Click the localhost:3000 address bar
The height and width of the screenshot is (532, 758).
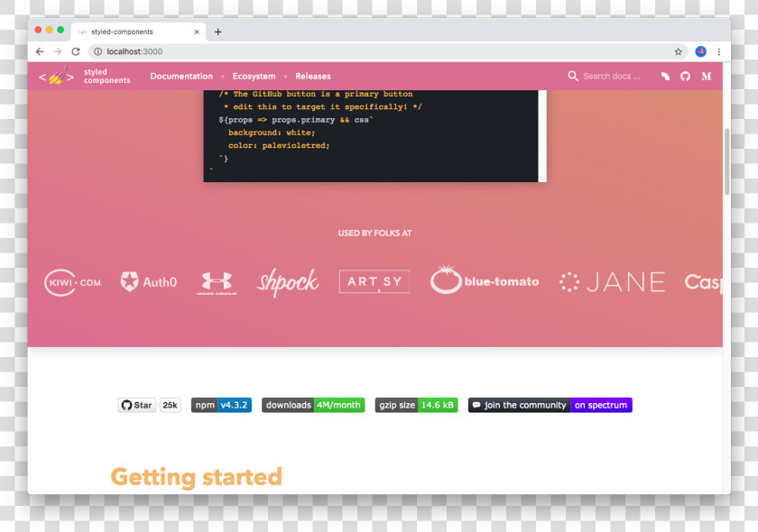point(387,51)
